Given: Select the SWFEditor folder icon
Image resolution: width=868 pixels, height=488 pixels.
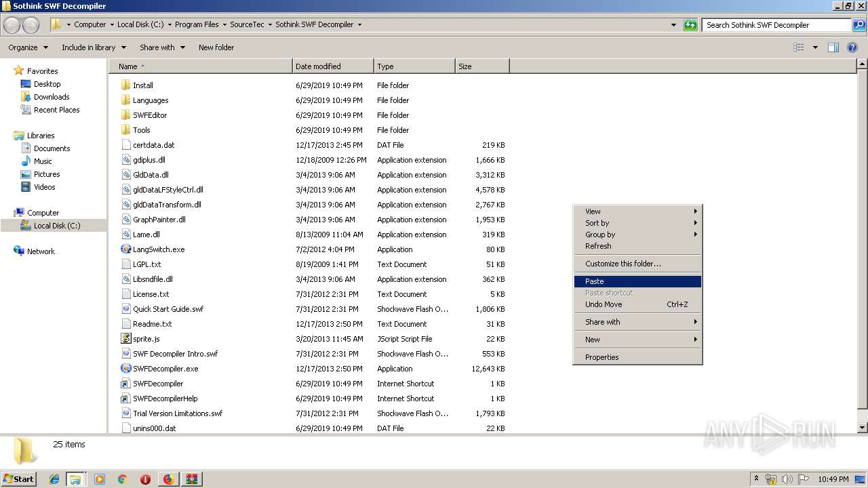Looking at the screenshot, I should (x=125, y=115).
